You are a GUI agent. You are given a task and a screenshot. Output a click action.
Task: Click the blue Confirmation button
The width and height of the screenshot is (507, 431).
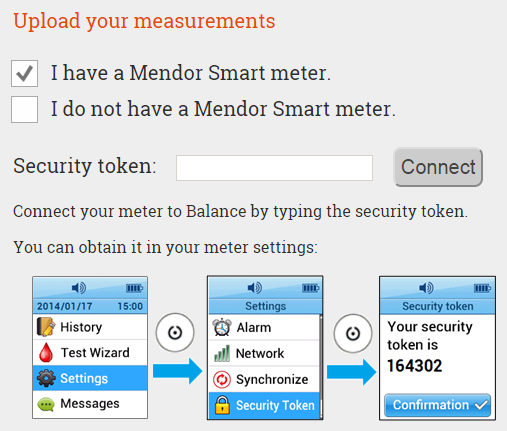pos(437,405)
